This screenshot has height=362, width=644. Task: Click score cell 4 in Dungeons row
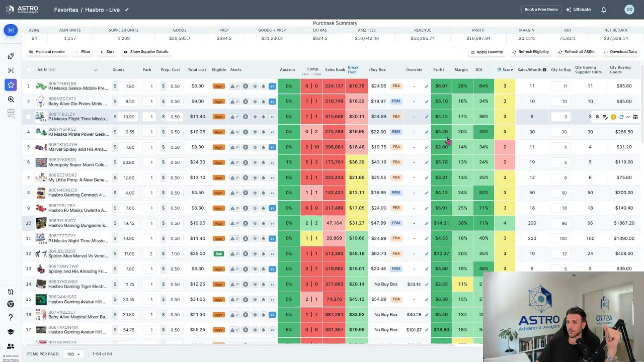tap(505, 223)
